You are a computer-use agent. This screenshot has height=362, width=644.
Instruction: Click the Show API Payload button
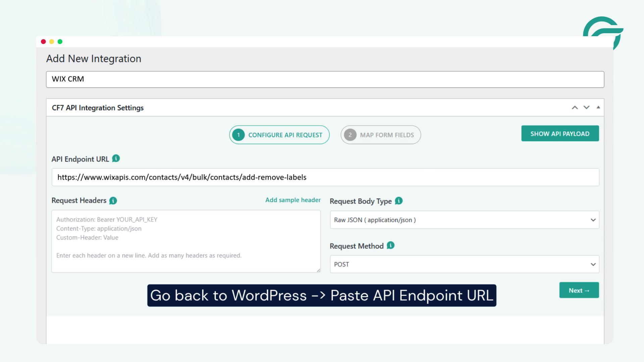[560, 133]
